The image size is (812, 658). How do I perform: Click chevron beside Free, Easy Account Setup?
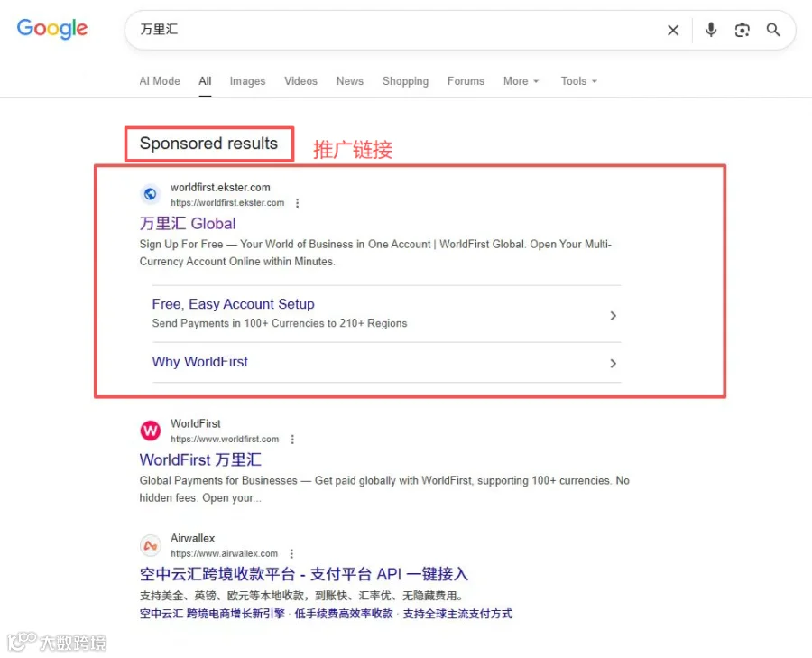pyautogui.click(x=614, y=316)
